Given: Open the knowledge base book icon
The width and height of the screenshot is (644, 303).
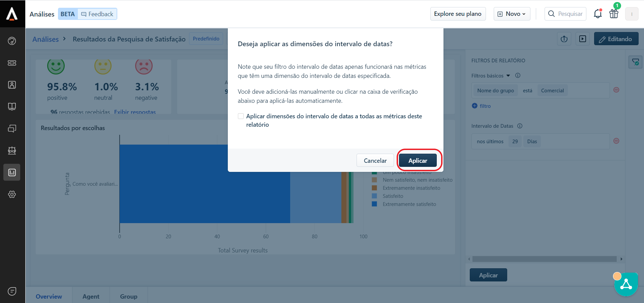Looking at the screenshot, I should (x=12, y=107).
